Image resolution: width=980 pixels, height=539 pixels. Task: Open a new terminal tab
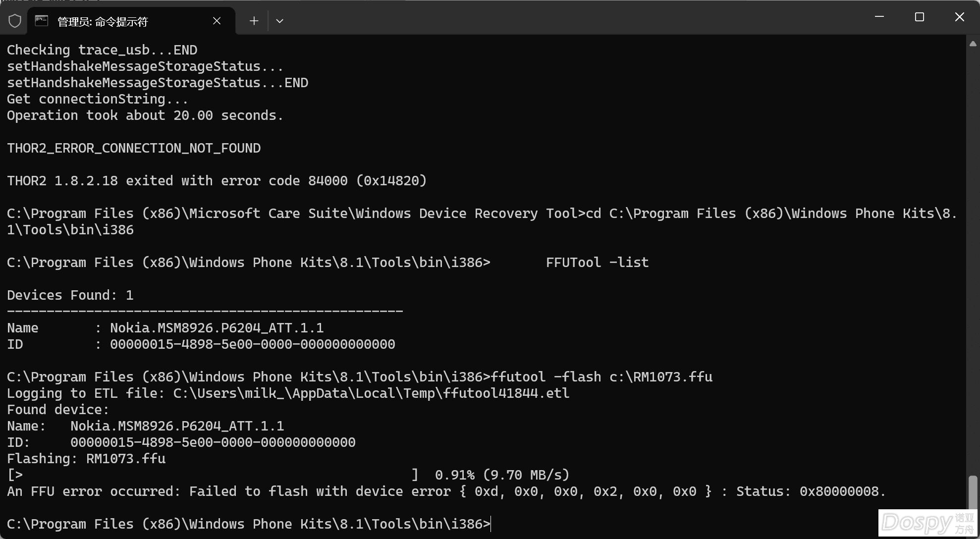tap(254, 21)
